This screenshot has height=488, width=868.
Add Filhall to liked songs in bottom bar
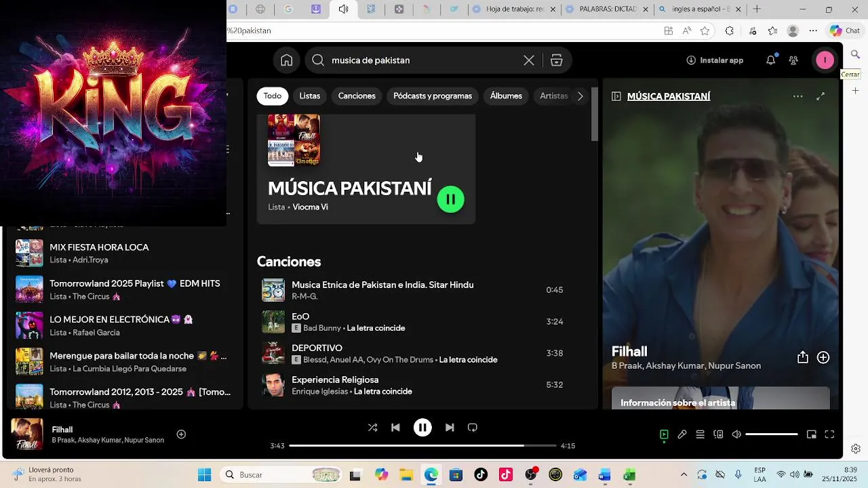(181, 434)
